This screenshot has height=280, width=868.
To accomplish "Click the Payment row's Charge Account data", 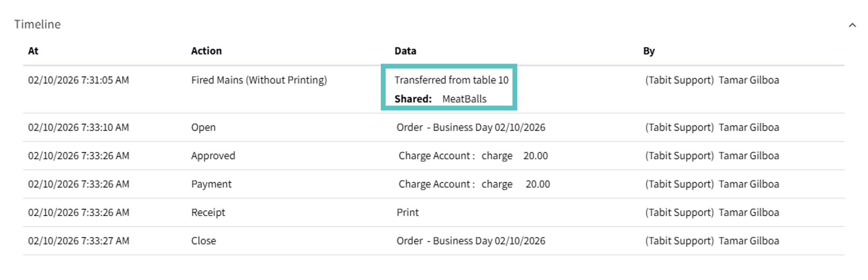I will pyautogui.click(x=474, y=184).
